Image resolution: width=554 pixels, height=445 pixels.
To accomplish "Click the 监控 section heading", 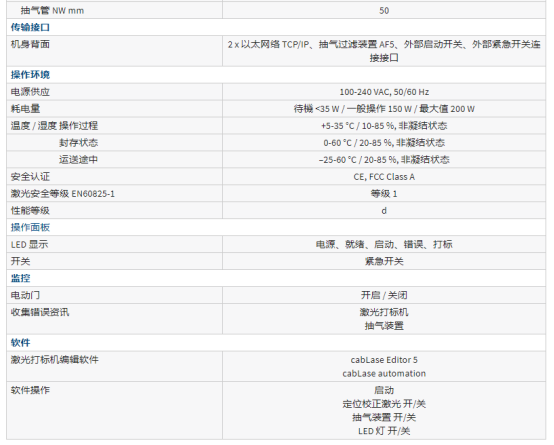I will click(x=20, y=278).
